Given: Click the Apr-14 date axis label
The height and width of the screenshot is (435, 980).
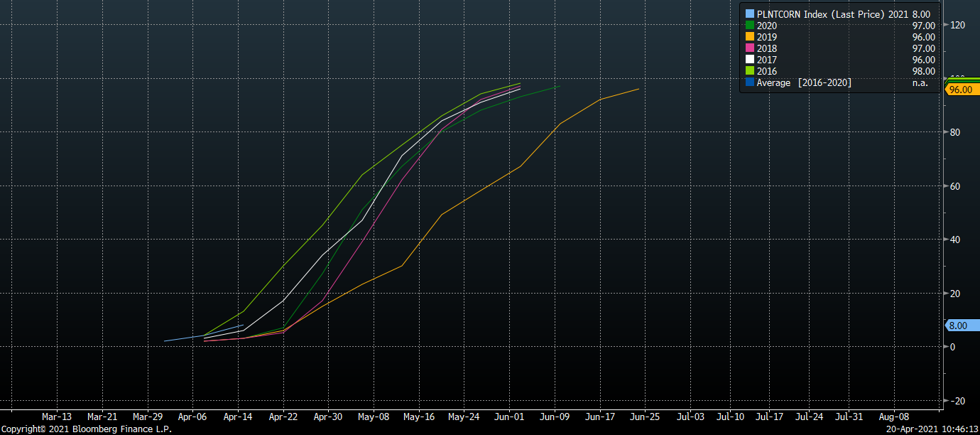Looking at the screenshot, I should [238, 417].
